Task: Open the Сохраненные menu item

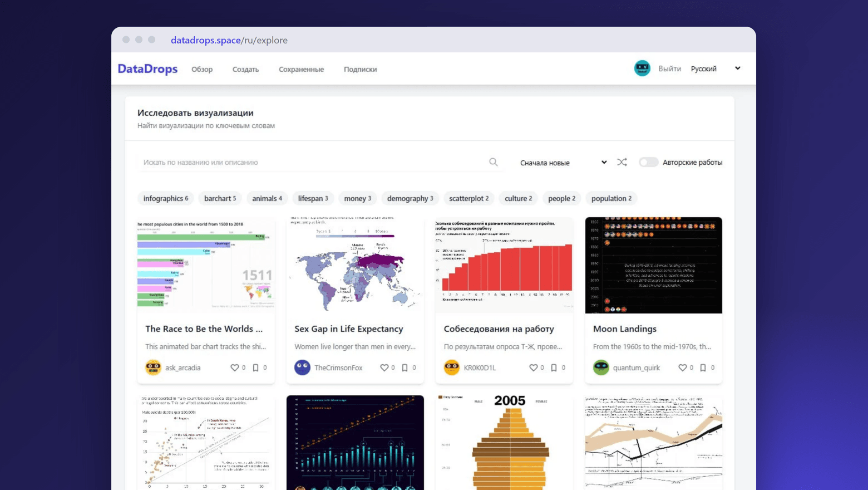Action: 301,69
